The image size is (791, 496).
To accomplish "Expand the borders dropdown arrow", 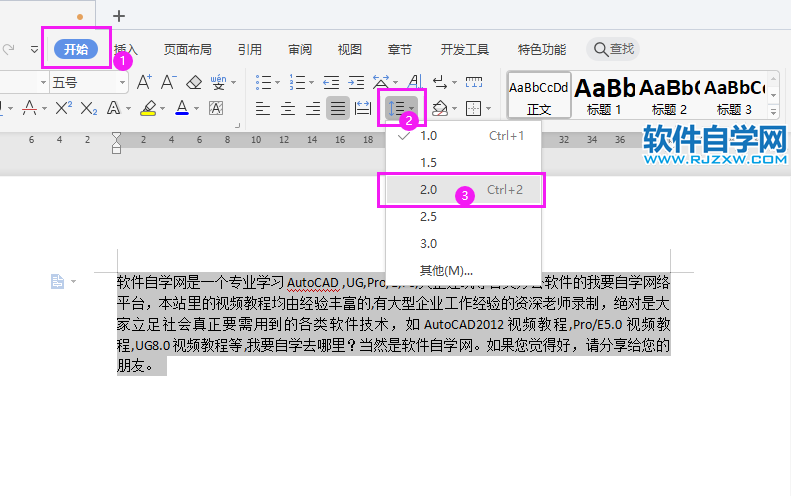I will (x=488, y=108).
